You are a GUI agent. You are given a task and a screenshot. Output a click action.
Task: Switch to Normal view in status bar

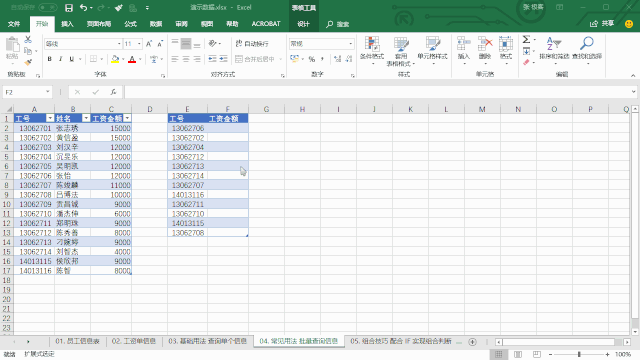(499, 354)
